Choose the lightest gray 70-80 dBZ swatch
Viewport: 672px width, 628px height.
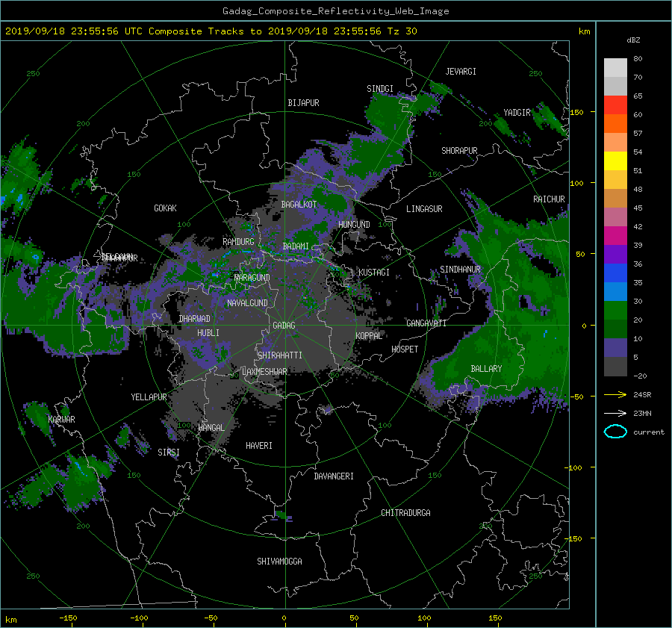(615, 68)
